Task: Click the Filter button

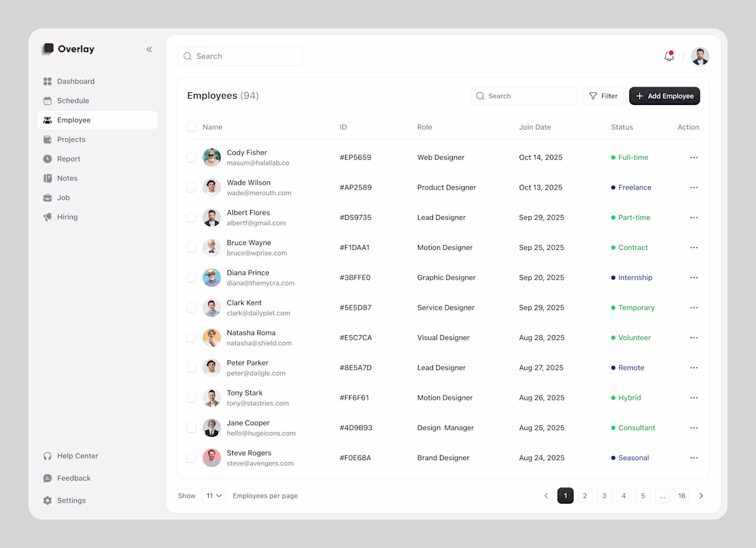Action: [x=603, y=96]
